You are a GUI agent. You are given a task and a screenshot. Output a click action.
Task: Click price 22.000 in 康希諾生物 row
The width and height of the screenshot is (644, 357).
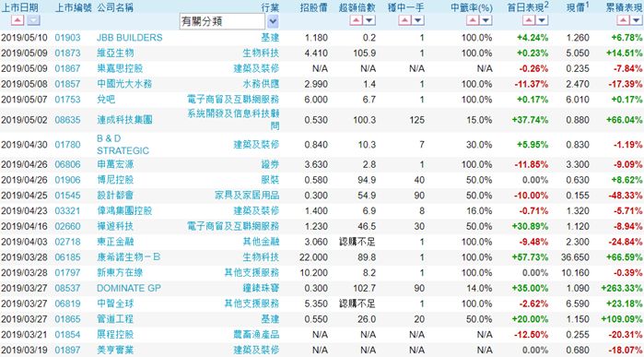point(313,257)
